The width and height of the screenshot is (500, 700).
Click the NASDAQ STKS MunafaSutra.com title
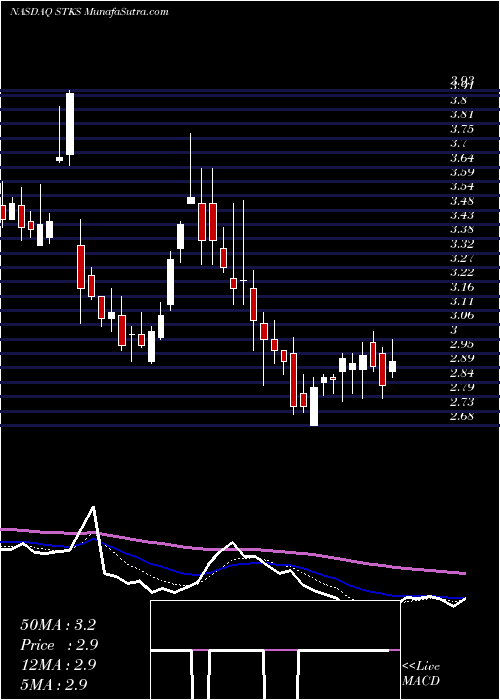coord(89,12)
